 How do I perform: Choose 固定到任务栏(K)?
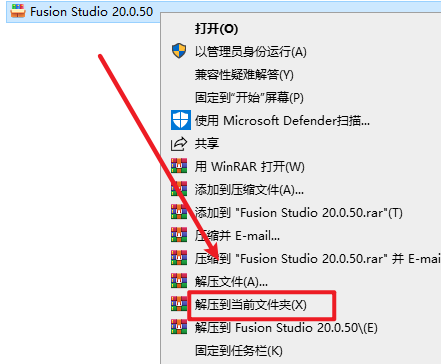[x=239, y=351]
